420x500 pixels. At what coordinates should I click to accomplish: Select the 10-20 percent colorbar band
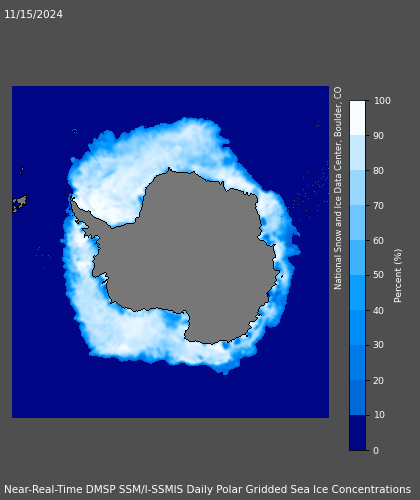click(357, 398)
